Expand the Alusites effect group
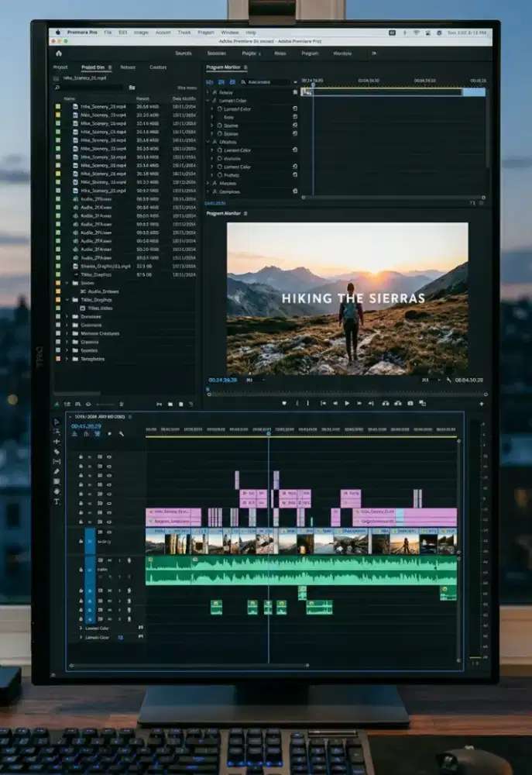Image resolution: width=532 pixels, height=775 pixels. pyautogui.click(x=208, y=184)
